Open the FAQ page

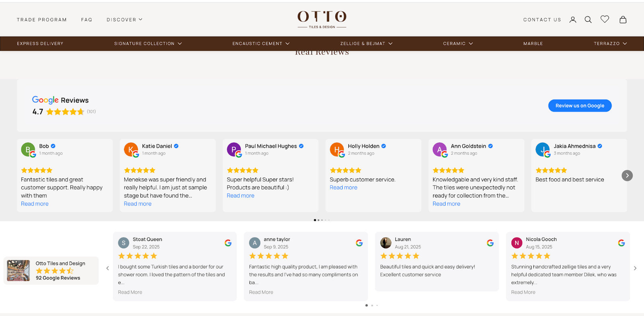(87, 19)
